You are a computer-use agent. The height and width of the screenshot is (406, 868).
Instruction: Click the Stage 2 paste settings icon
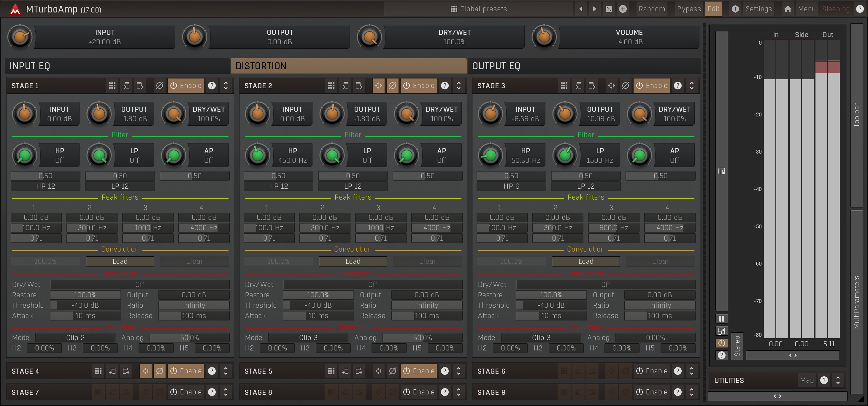(x=359, y=86)
